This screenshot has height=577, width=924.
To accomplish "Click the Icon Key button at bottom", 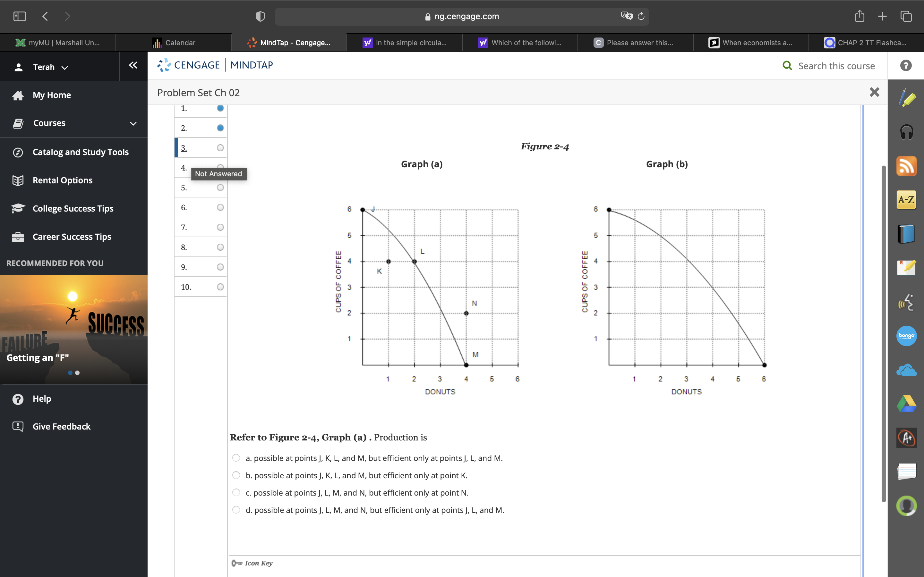I will click(x=260, y=562).
